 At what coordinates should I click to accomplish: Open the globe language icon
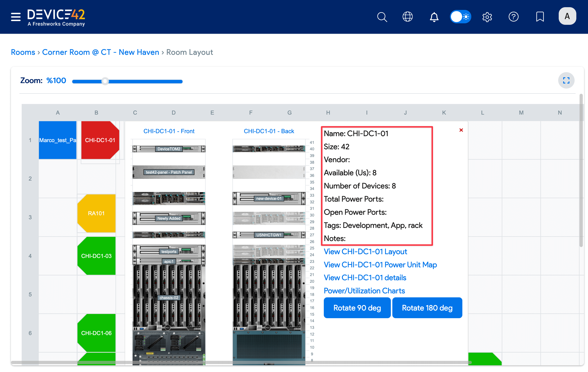click(x=407, y=17)
